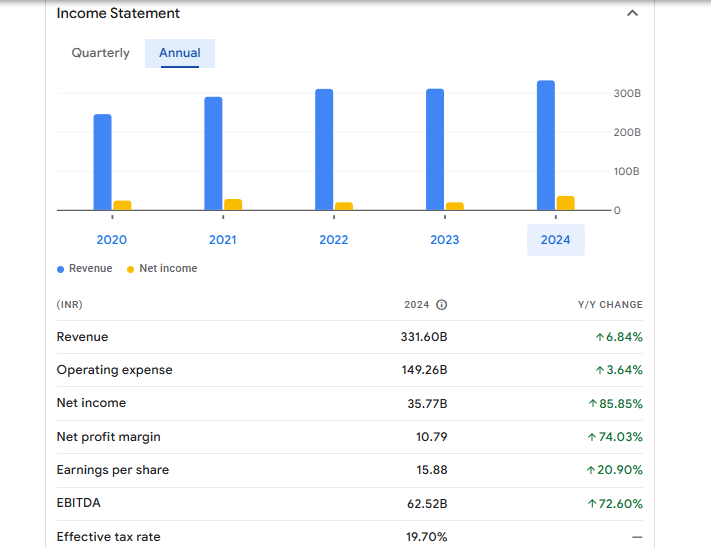The height and width of the screenshot is (548, 711).
Task: Select the Annual tab
Action: point(180,53)
